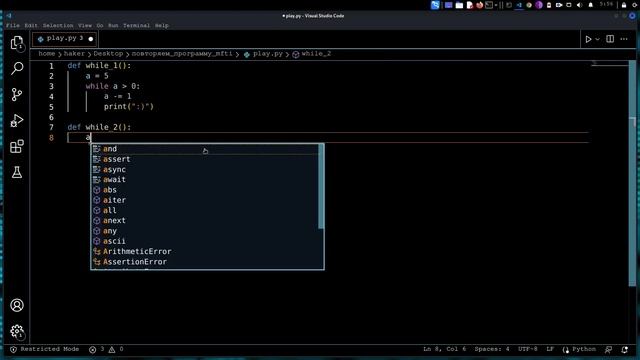
Task: Click the suggestion list scrollbar thumb
Action: [321, 186]
